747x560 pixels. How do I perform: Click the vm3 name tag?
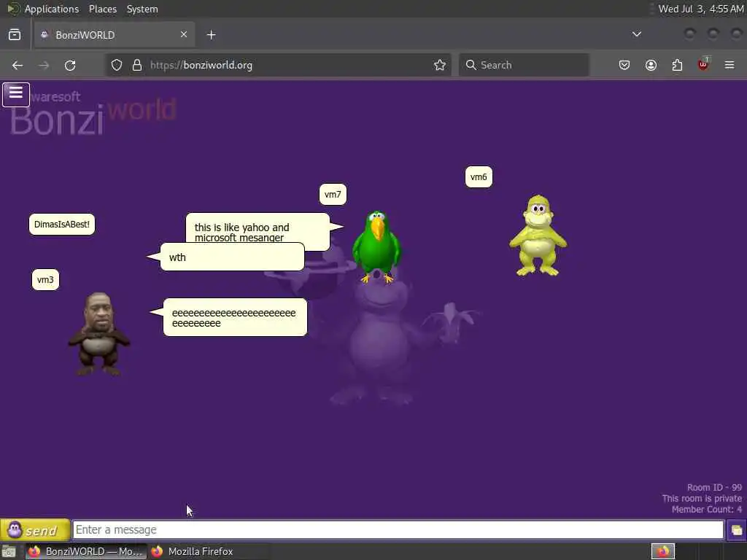[x=45, y=279]
